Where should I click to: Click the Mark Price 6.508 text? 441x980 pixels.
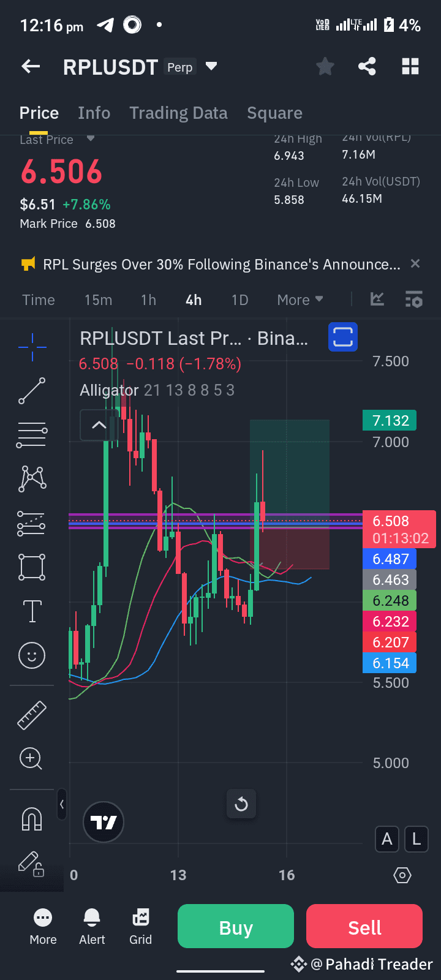tap(67, 224)
